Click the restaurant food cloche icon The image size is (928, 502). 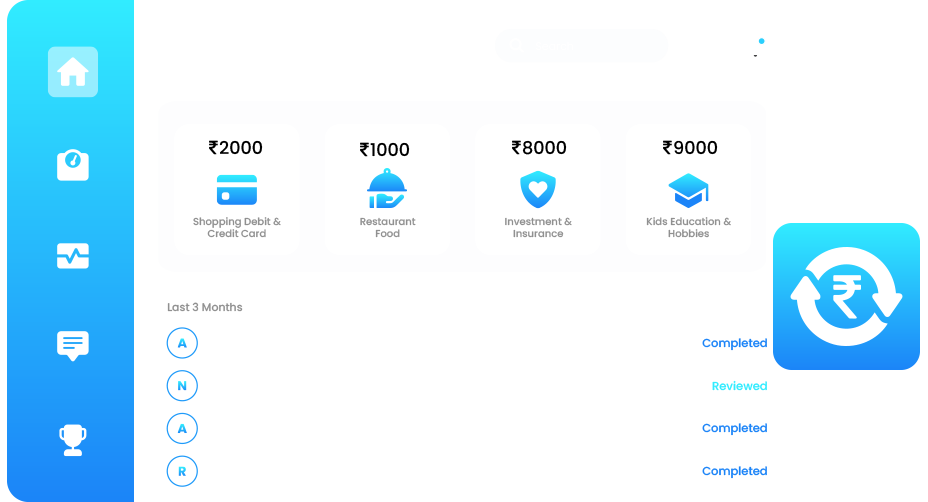coord(387,189)
